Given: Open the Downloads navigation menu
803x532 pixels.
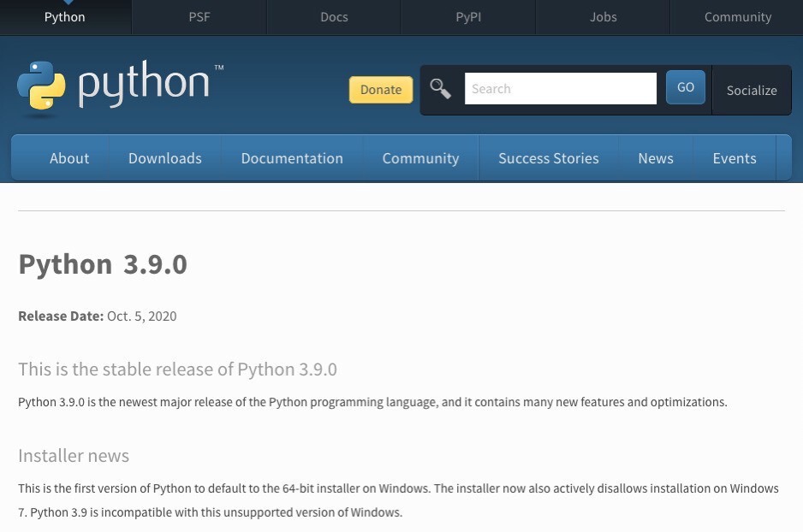Looking at the screenshot, I should pyautogui.click(x=165, y=158).
